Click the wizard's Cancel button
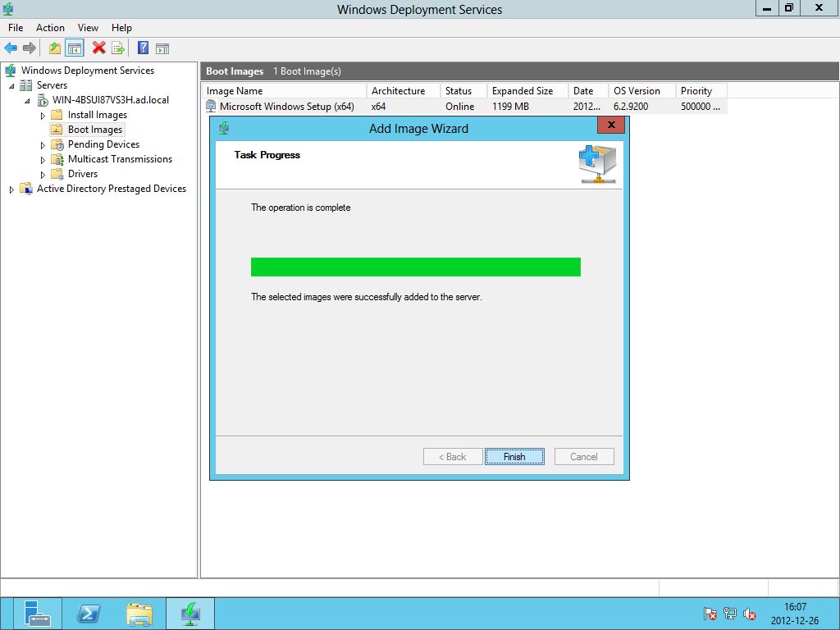Image resolution: width=840 pixels, height=630 pixels. (x=584, y=456)
